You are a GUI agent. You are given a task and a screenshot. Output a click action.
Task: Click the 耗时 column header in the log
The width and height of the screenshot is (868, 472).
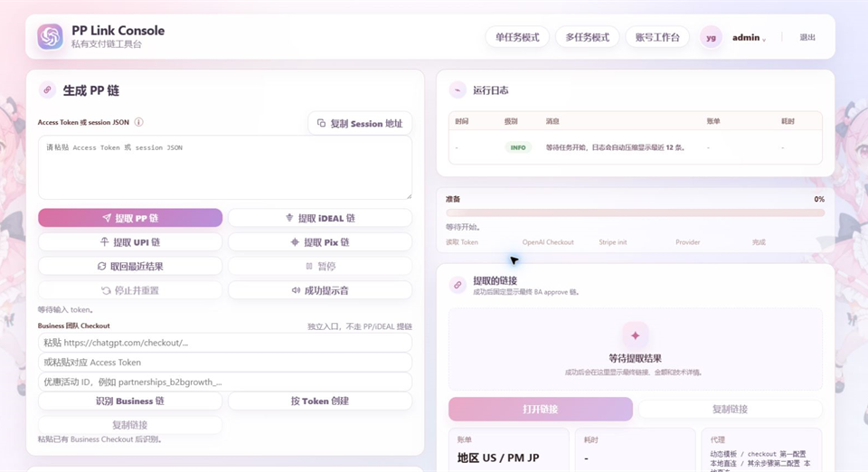click(788, 121)
